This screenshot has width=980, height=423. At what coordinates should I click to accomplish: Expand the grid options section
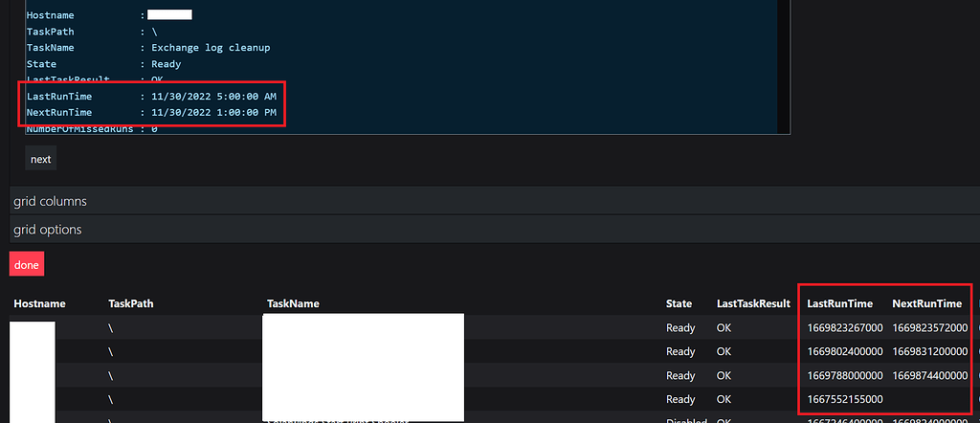47,230
